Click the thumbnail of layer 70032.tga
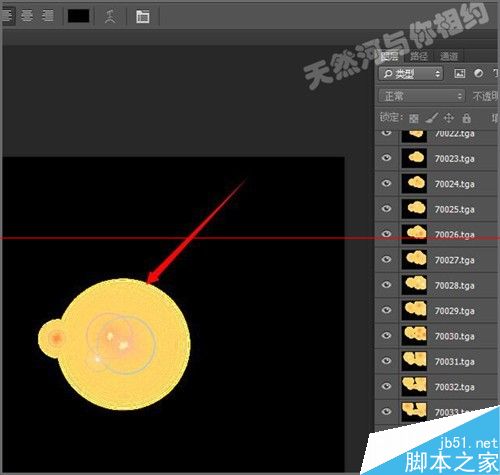This screenshot has width=500, height=475. pos(414,386)
